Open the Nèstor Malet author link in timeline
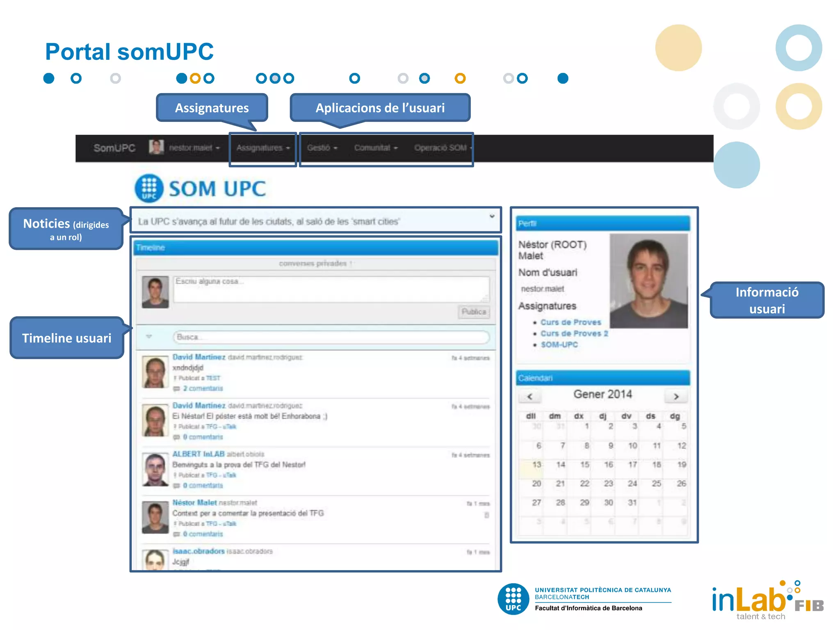This screenshot has width=840, height=630. tap(194, 502)
